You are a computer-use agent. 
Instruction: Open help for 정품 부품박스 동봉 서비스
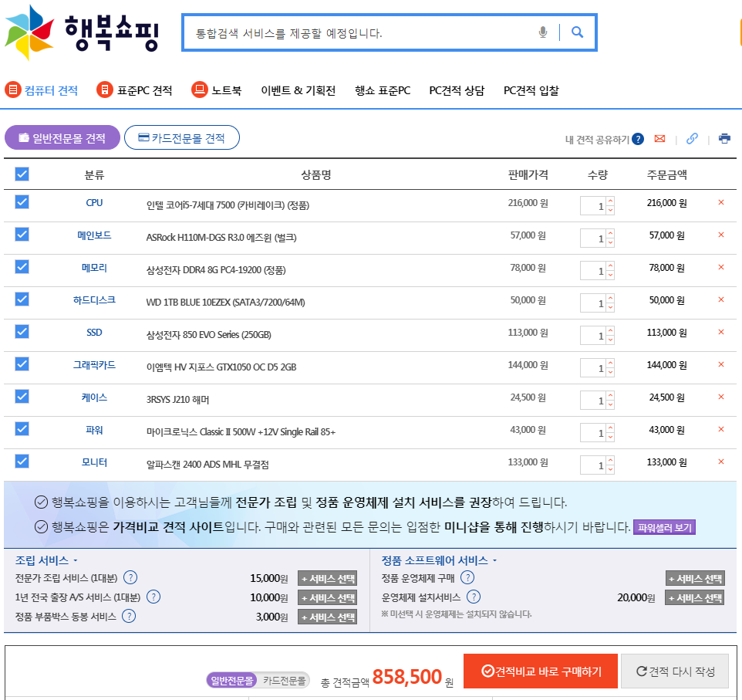129,616
